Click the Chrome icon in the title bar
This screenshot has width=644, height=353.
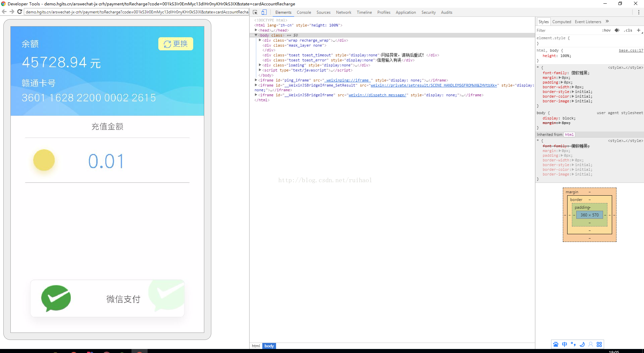point(4,4)
